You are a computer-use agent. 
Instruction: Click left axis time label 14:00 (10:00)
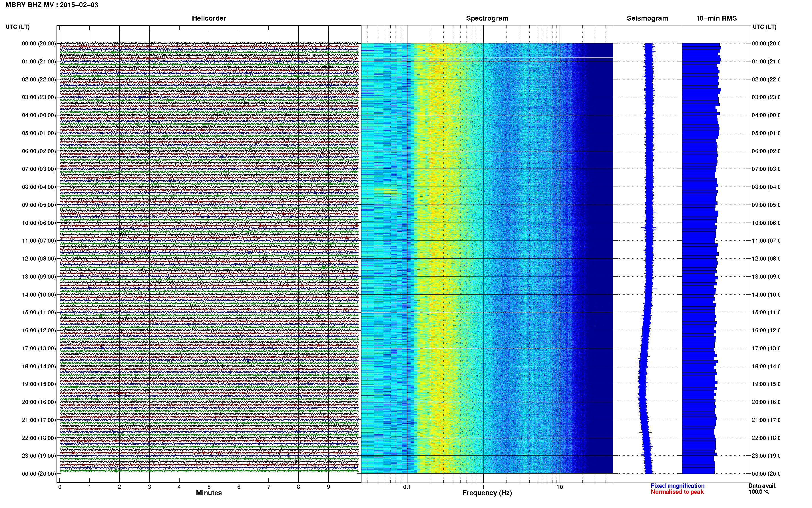[x=39, y=295]
